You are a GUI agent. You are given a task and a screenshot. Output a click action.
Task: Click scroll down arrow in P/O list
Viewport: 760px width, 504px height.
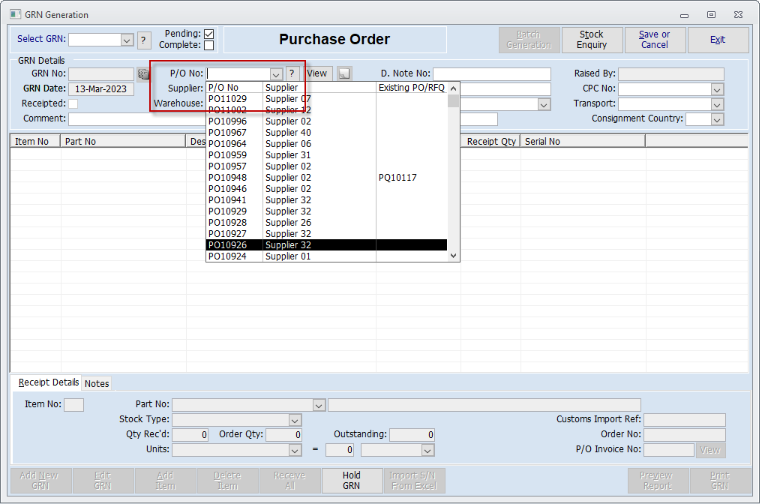pos(453,256)
